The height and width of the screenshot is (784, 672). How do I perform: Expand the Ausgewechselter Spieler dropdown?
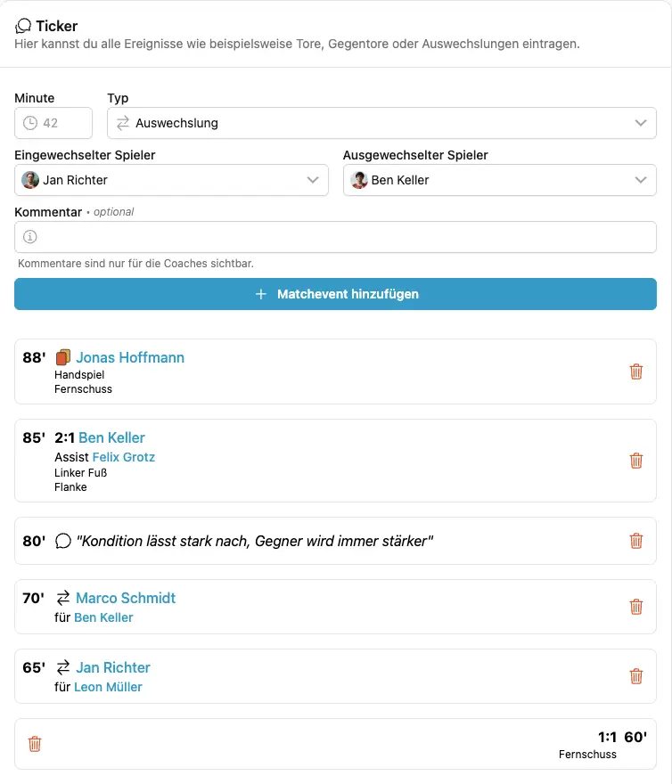[499, 180]
